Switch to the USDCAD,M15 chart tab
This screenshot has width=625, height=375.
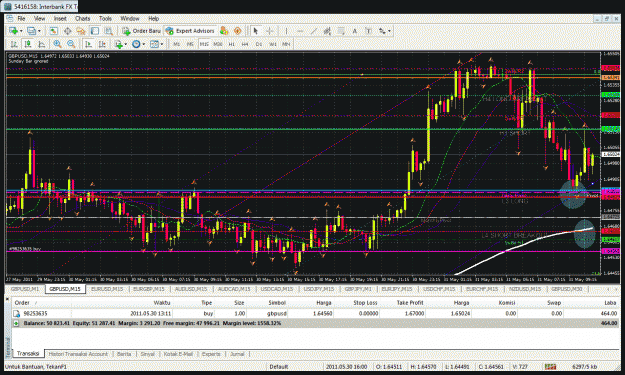(277, 289)
